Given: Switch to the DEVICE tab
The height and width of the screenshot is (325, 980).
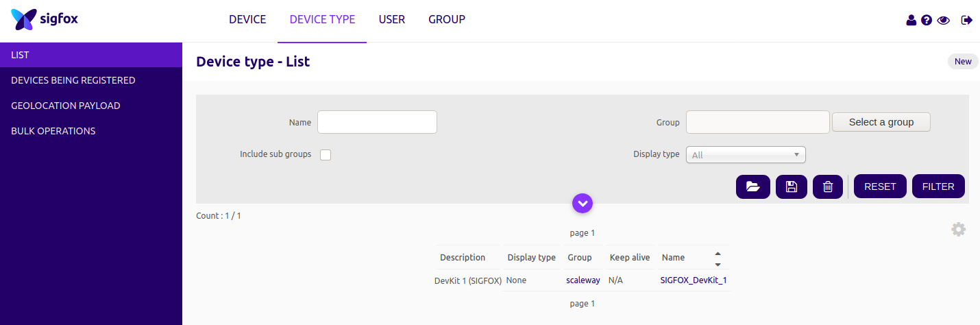Looking at the screenshot, I should (x=247, y=20).
